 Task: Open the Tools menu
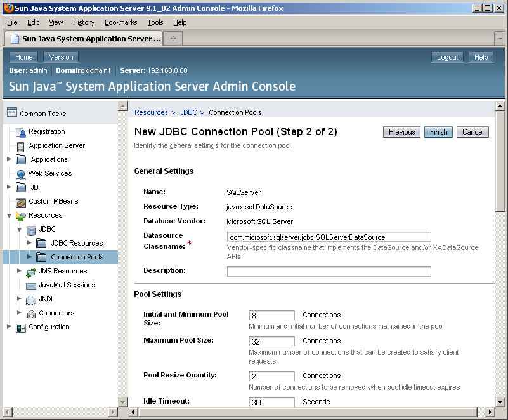coord(155,22)
